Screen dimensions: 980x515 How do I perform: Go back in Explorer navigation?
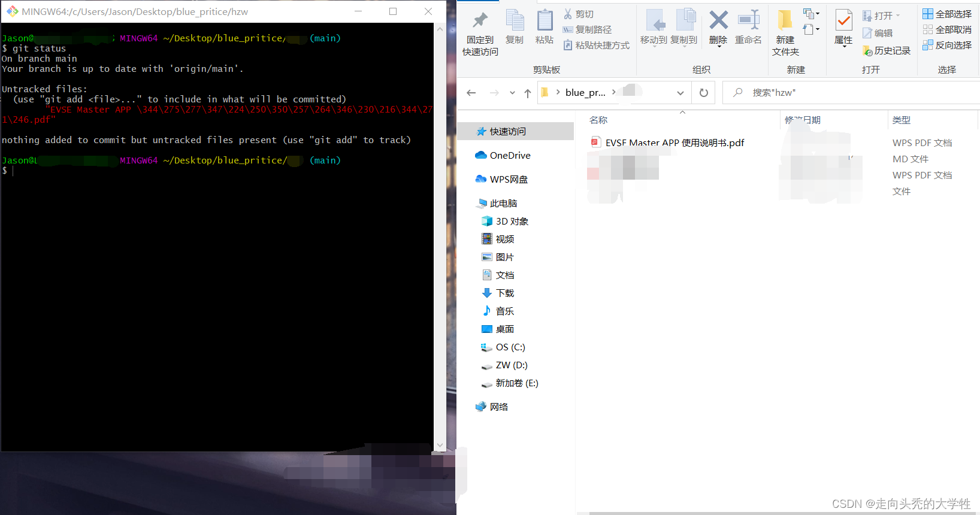pos(471,93)
